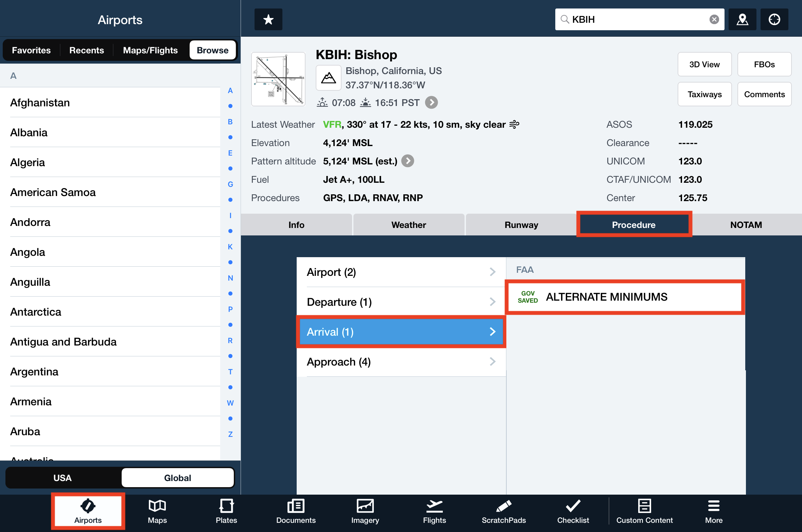The height and width of the screenshot is (532, 802).
Task: Jump to letter K in country index
Action: click(230, 247)
